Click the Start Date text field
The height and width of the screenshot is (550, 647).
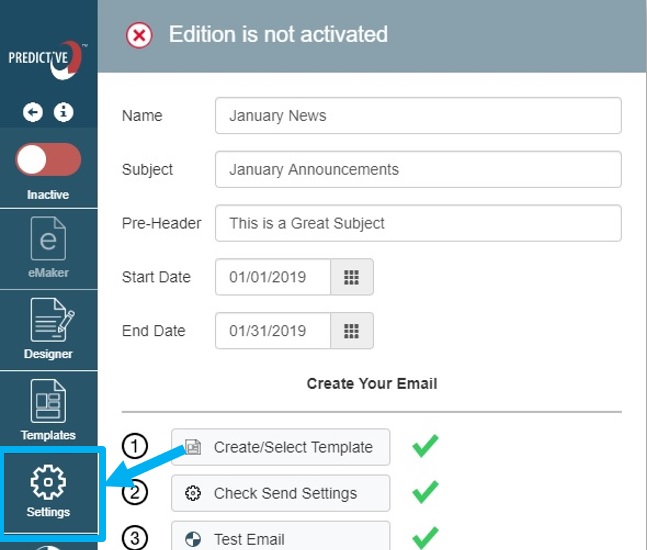point(272,277)
